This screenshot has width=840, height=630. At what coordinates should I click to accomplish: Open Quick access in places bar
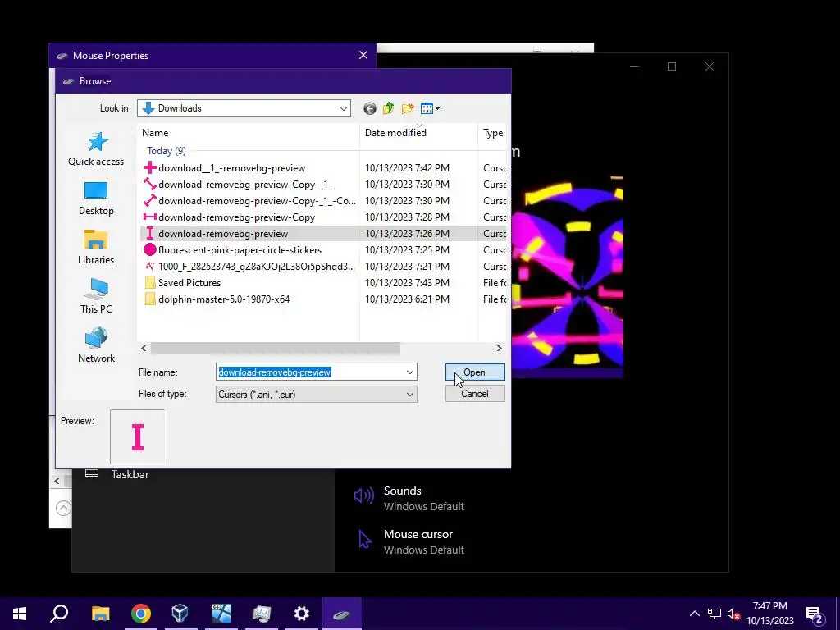pos(96,149)
